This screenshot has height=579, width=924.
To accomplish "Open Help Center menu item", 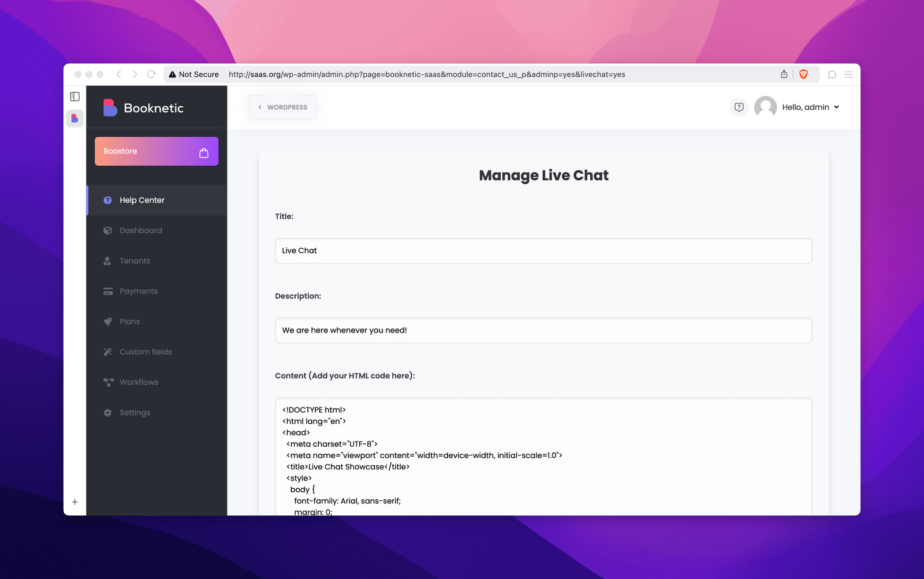I will click(157, 200).
